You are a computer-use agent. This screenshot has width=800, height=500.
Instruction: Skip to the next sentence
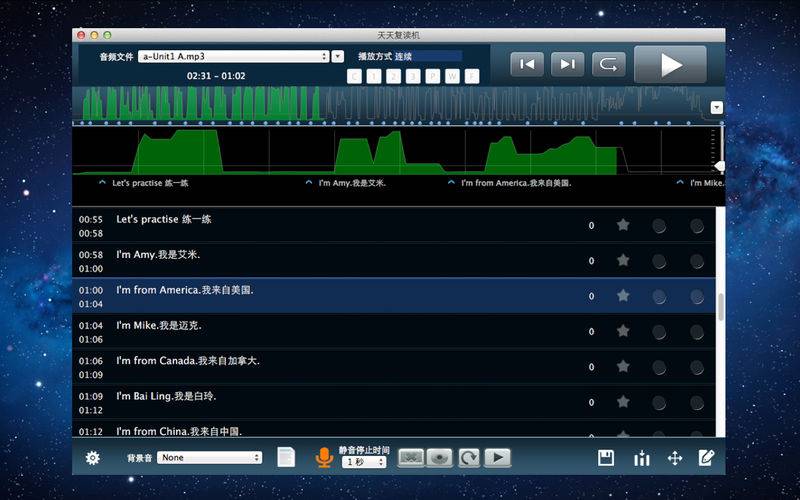[566, 65]
